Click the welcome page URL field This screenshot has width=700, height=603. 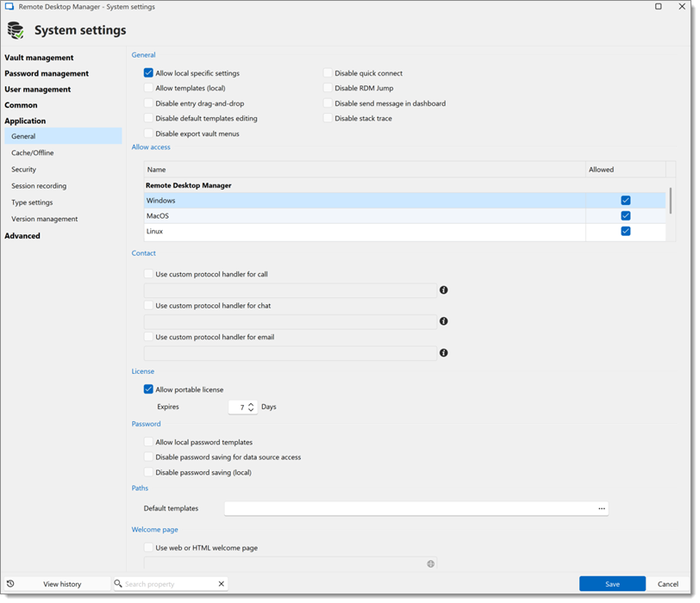tap(291, 563)
